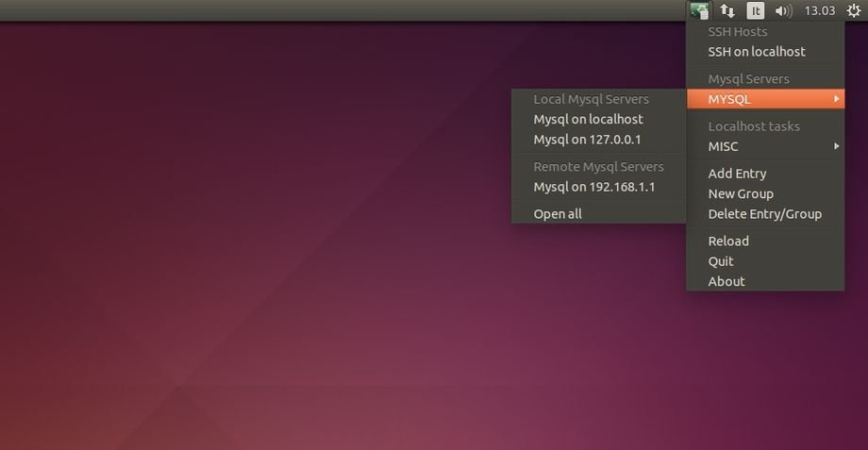Open the network connections indicator

point(727,11)
